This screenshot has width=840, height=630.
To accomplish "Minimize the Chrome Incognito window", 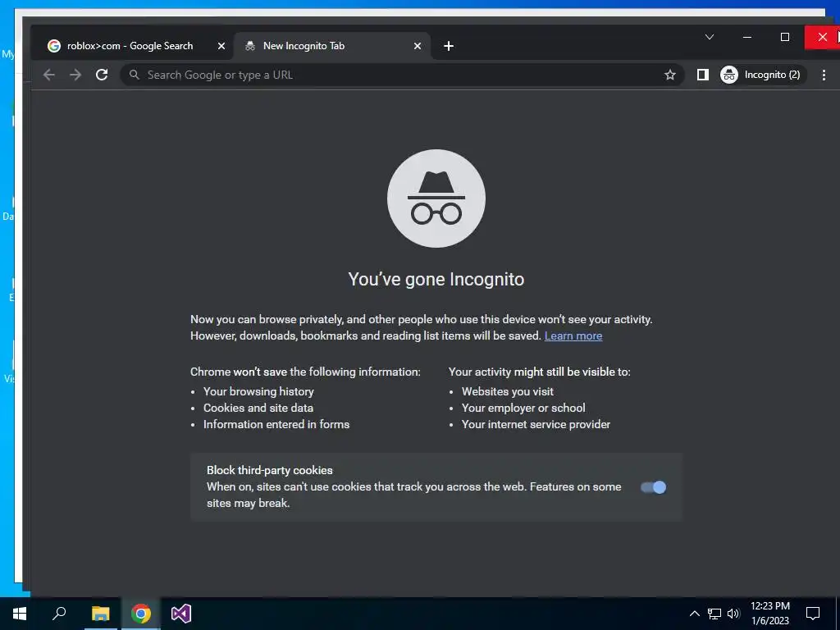I will click(747, 37).
